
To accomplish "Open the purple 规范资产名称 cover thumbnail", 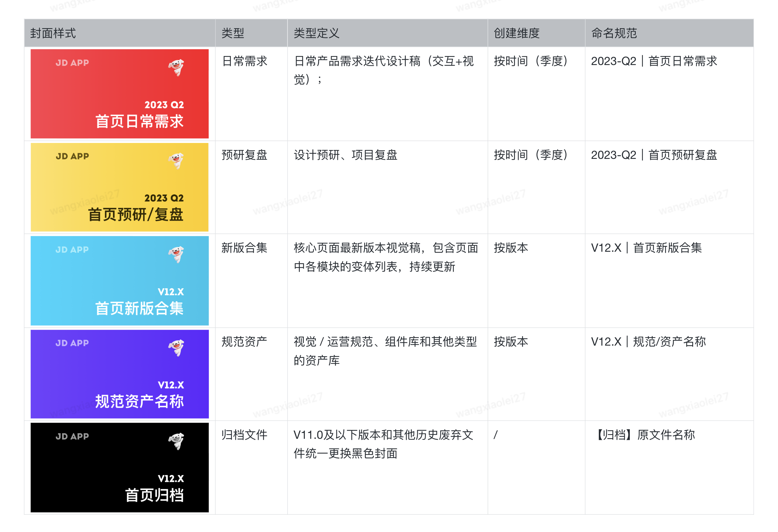I will tap(119, 374).
